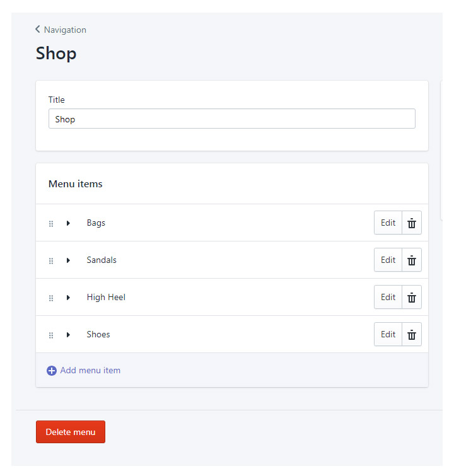454x476 pixels.
Task: Select the drag handle for High Heel
Action: pos(51,298)
